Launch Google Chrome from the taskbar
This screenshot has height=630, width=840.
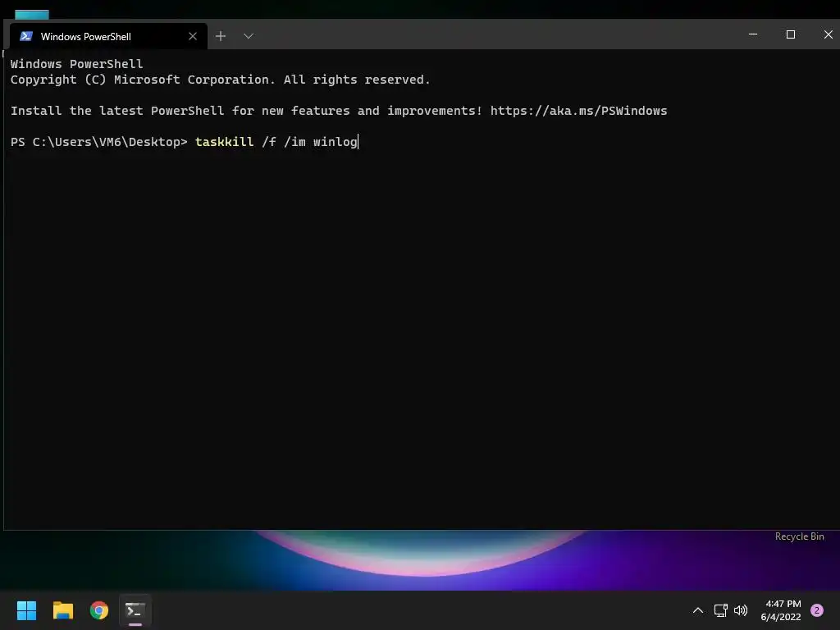tap(99, 610)
